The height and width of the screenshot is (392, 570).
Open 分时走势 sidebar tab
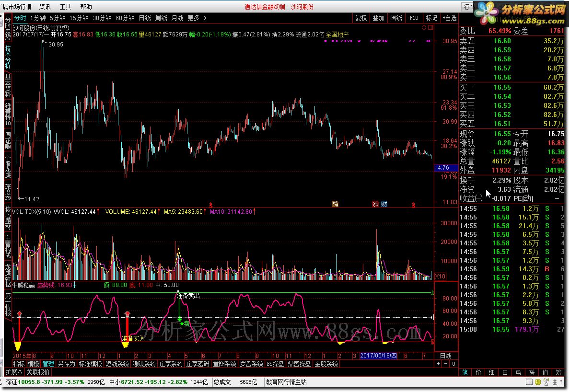pyautogui.click(x=8, y=29)
